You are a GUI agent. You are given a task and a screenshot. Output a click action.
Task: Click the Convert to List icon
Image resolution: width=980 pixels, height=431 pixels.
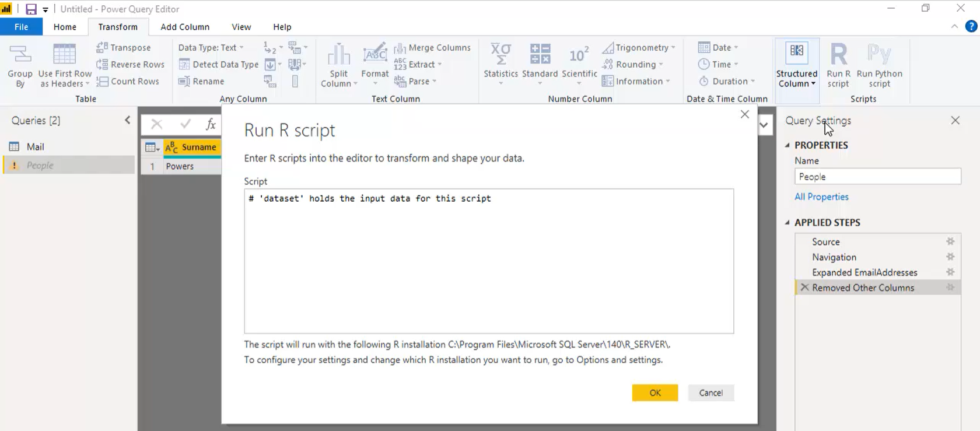[x=295, y=81]
